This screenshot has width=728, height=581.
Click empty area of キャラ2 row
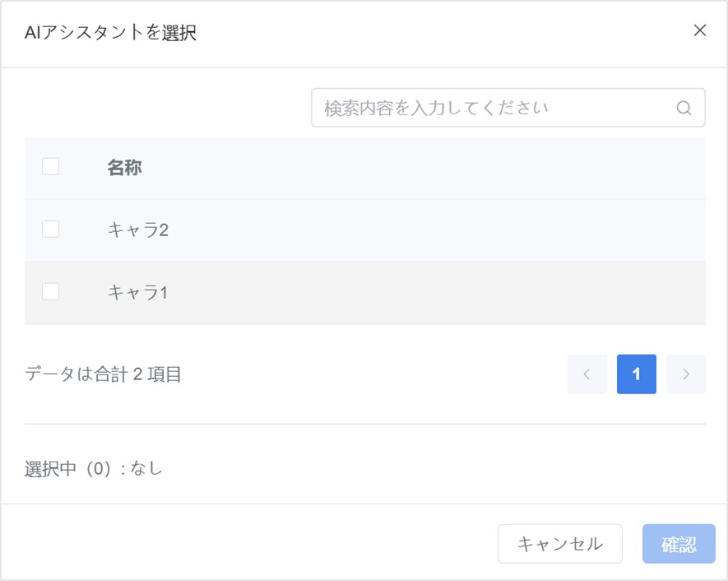[x=437, y=230]
